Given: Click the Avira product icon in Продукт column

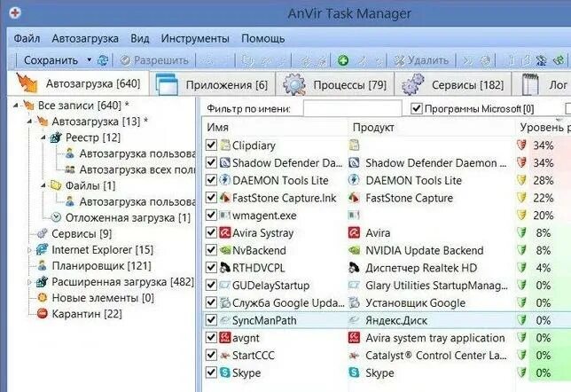Looking at the screenshot, I should [354, 232].
